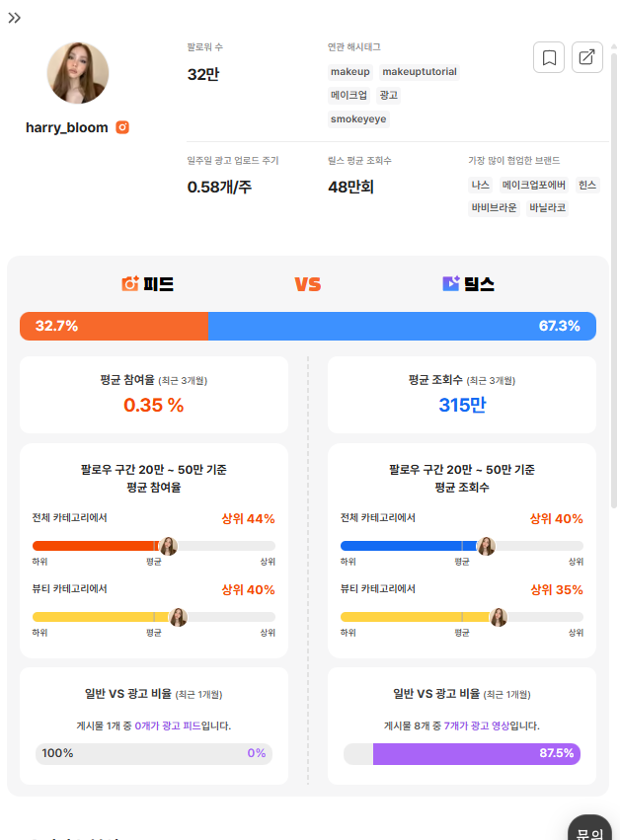The width and height of the screenshot is (620, 840).
Task: Click the 바비브라운 brand tag
Action: 494,208
